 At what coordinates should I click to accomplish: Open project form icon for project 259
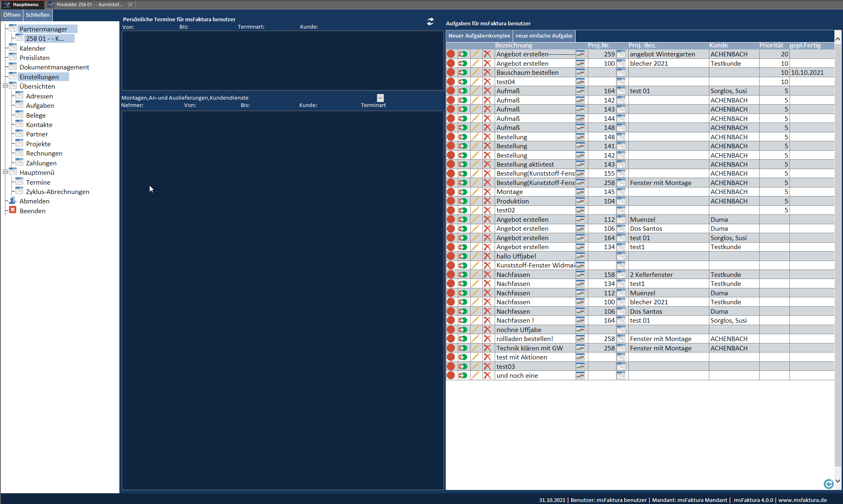621,54
